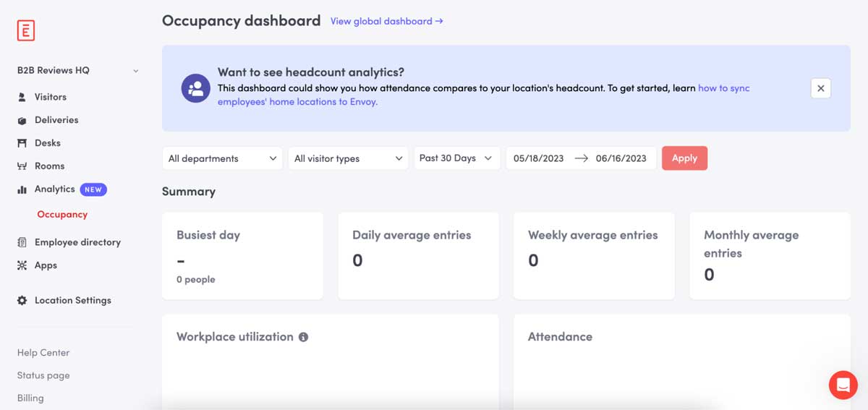Open the Past 30 Days range dropdown
This screenshot has height=410, width=868.
tap(456, 158)
